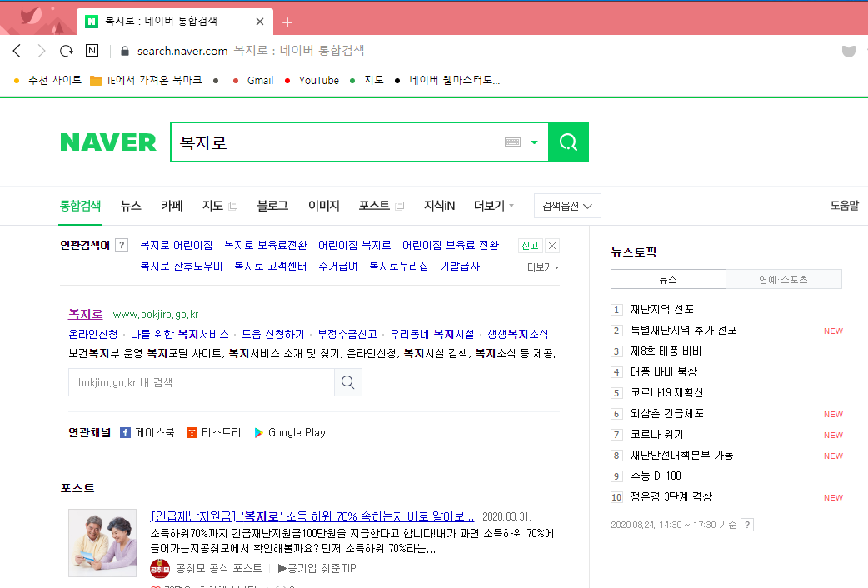The height and width of the screenshot is (588, 868).
Task: Open the 지도 bookmark
Action: pos(367,80)
